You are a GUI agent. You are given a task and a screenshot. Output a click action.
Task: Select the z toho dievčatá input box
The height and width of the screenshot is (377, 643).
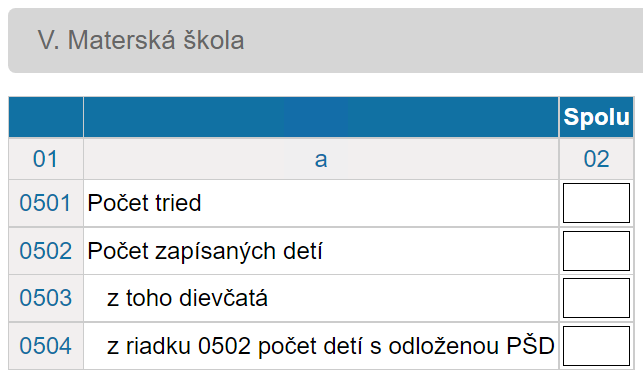click(596, 298)
